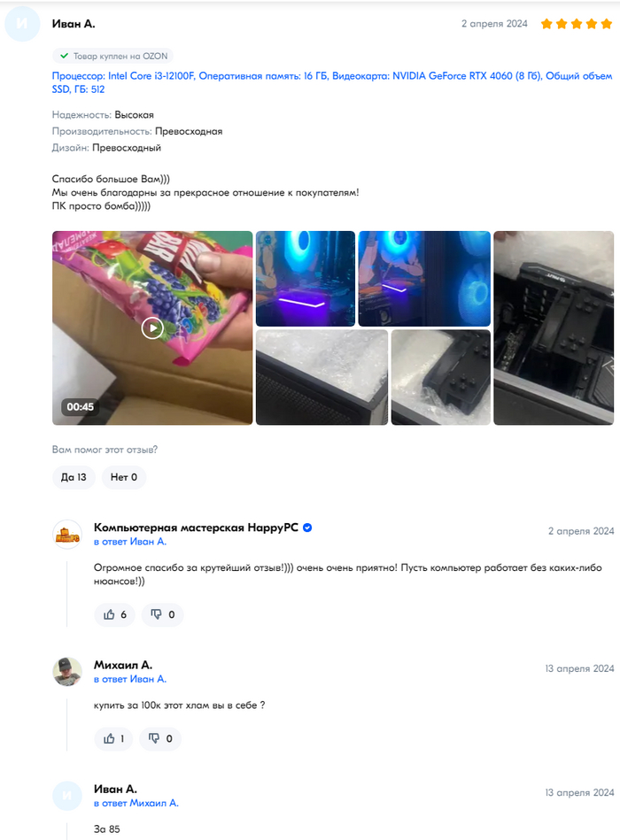This screenshot has height=840, width=620.
Task: Follow 'в ответ Михаил А.' link
Action: click(x=136, y=803)
